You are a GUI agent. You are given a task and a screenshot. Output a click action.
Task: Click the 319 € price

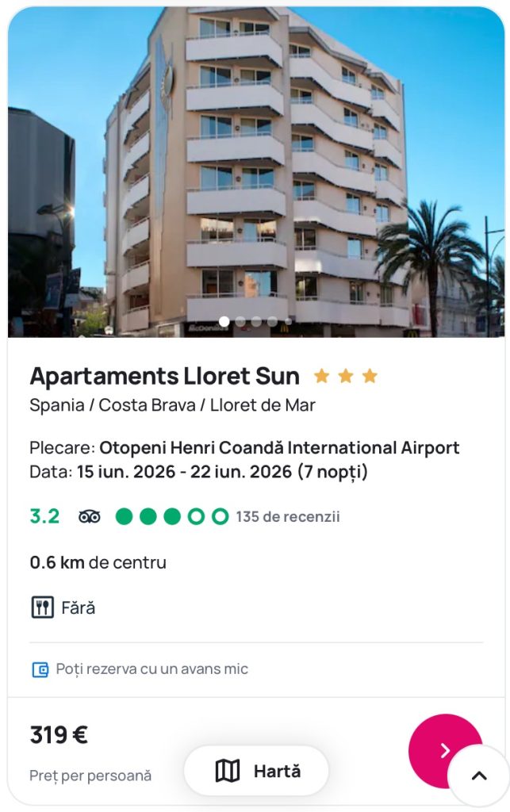(x=59, y=735)
